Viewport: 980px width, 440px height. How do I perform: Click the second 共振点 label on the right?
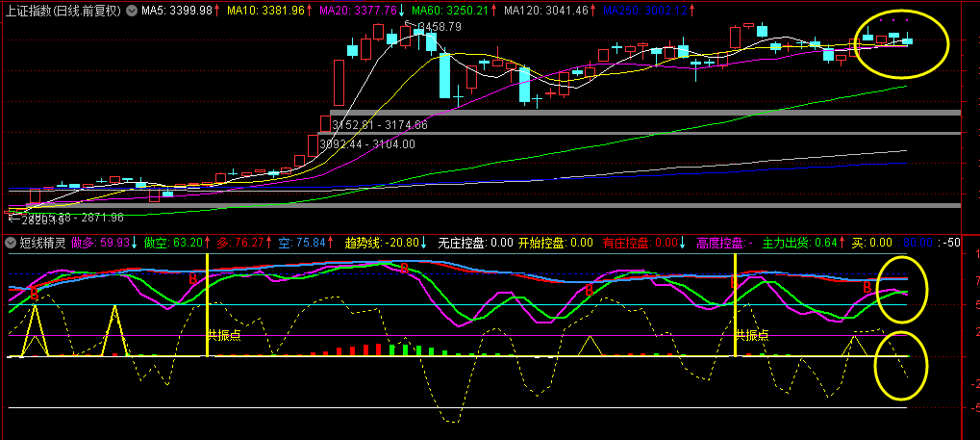[x=752, y=335]
